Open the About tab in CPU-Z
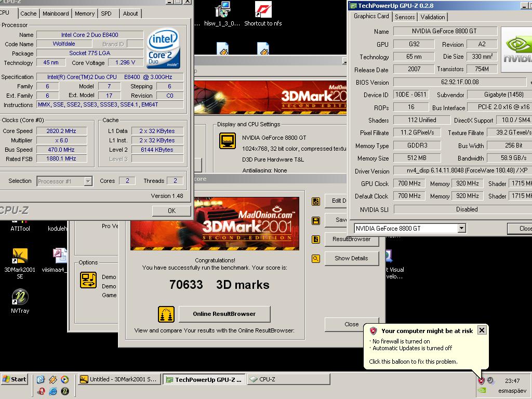Viewport: 532px width, 399px height. pyautogui.click(x=130, y=14)
